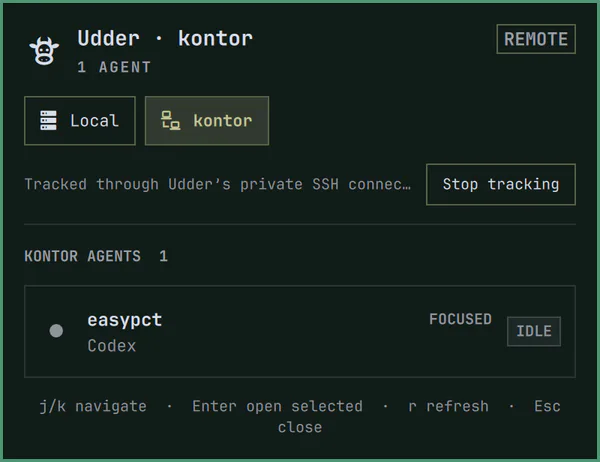The height and width of the screenshot is (462, 600).
Task: Click the easypct agent name
Action: [125, 320]
